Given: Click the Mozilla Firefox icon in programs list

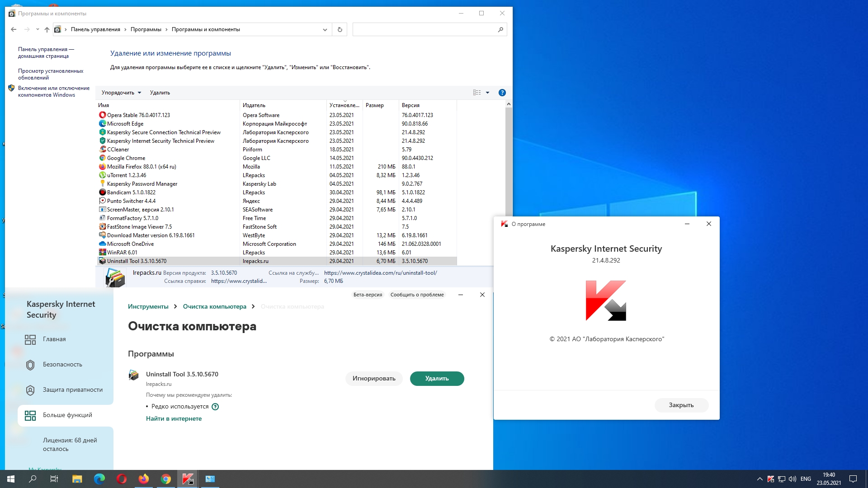Looking at the screenshot, I should pos(103,166).
